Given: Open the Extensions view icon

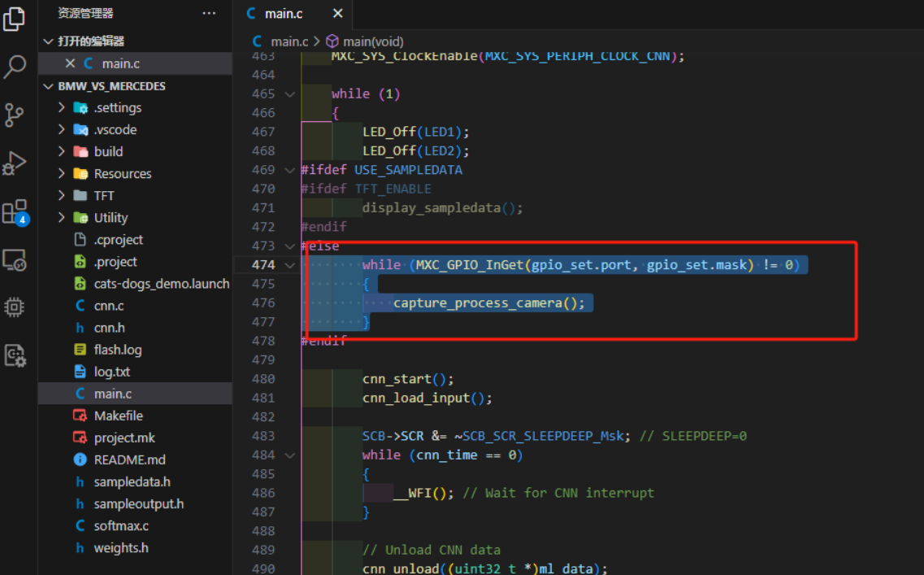Looking at the screenshot, I should 14,211.
